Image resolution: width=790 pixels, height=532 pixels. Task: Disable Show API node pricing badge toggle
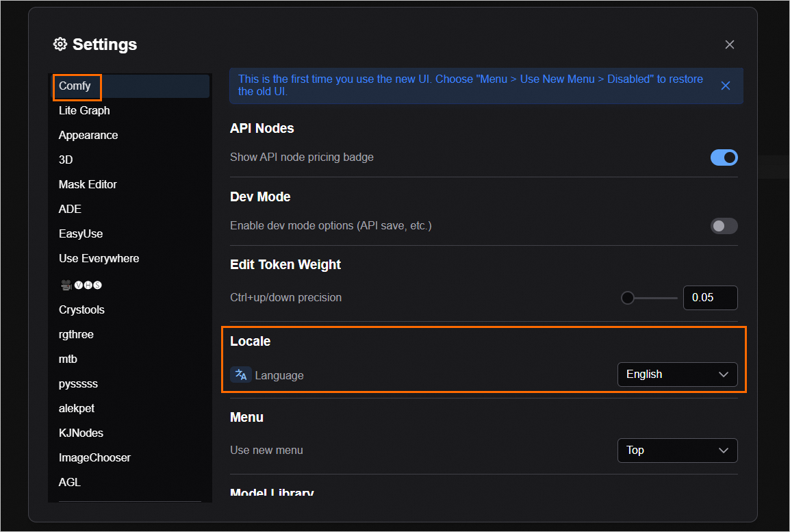point(724,157)
